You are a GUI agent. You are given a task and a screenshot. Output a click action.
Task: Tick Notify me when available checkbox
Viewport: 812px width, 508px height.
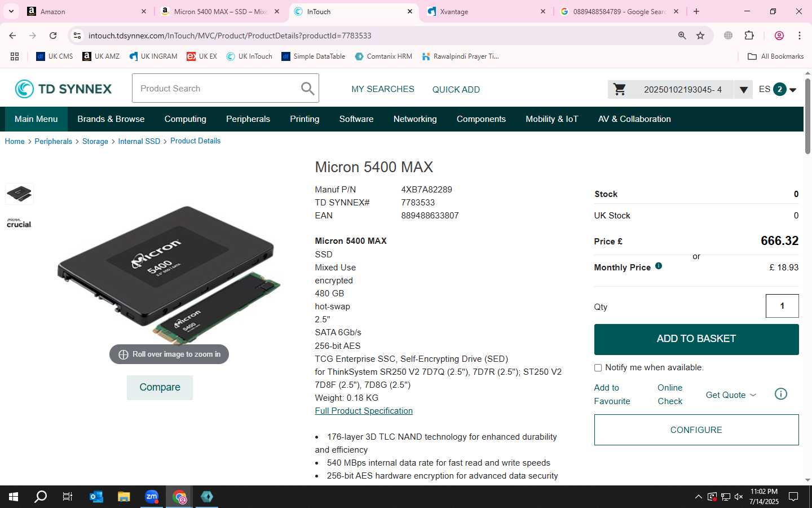(598, 367)
